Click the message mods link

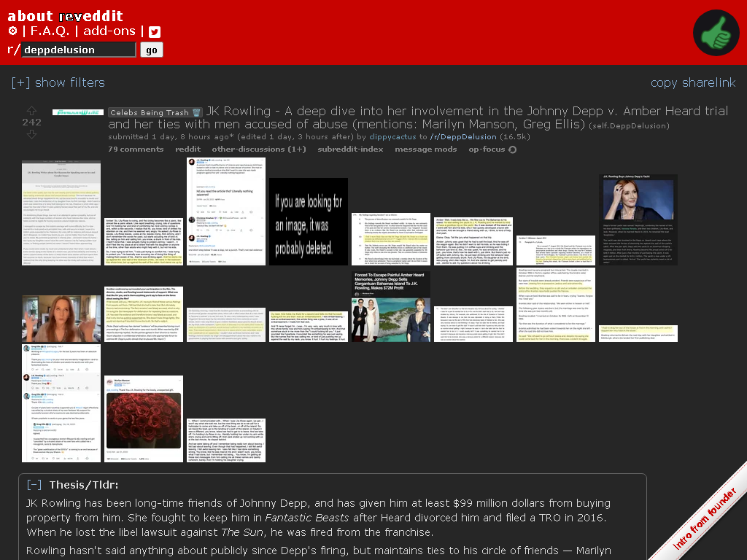426,149
